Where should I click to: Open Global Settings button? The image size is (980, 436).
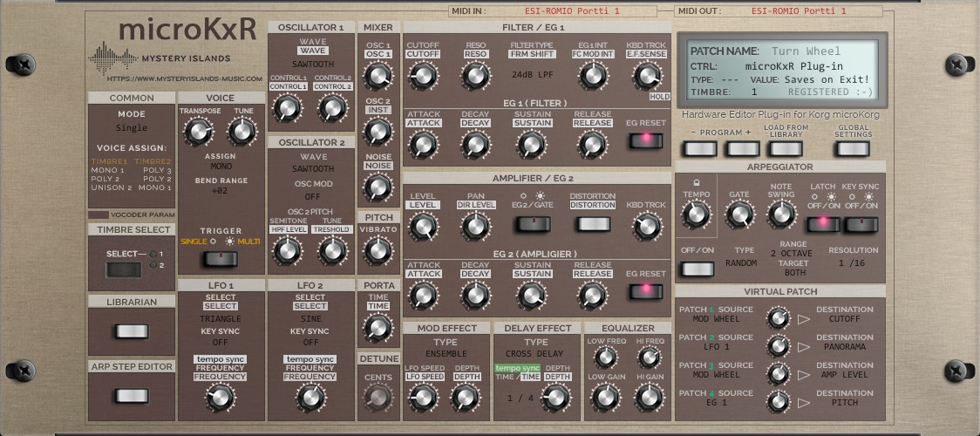[853, 148]
